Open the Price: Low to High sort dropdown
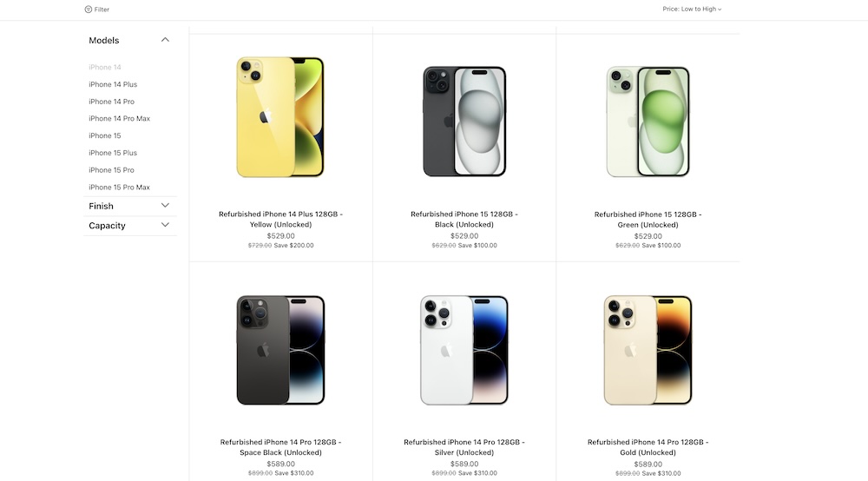Viewport: 868px width, 481px height. 692,9
